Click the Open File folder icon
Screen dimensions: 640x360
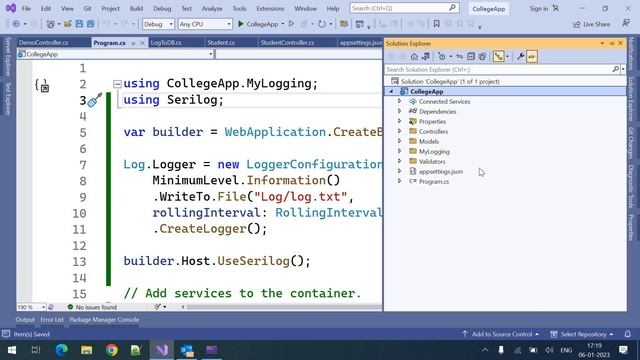coord(68,24)
